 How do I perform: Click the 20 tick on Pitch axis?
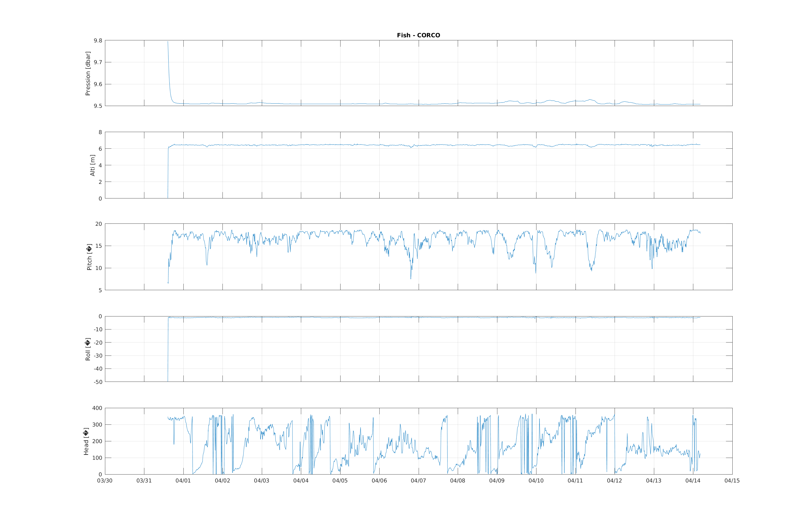tap(99, 224)
